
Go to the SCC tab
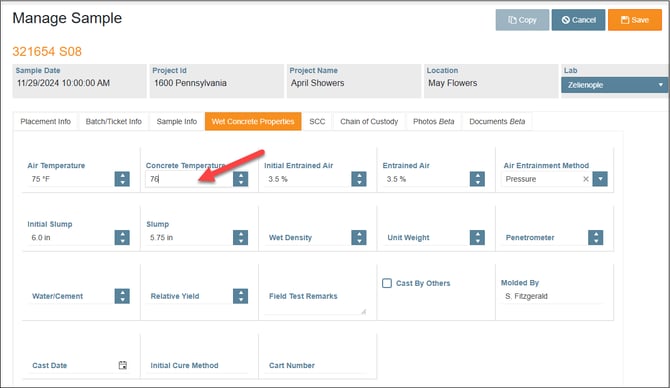(317, 121)
